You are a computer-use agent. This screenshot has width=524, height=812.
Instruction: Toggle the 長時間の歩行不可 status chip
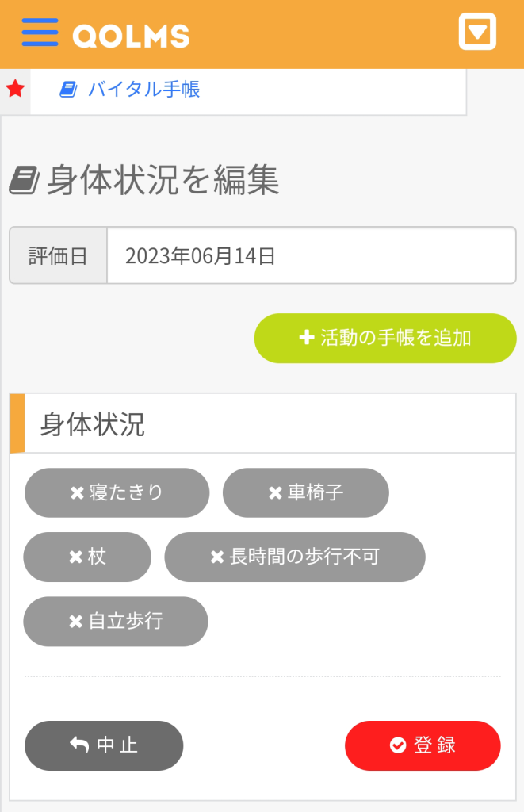[295, 557]
